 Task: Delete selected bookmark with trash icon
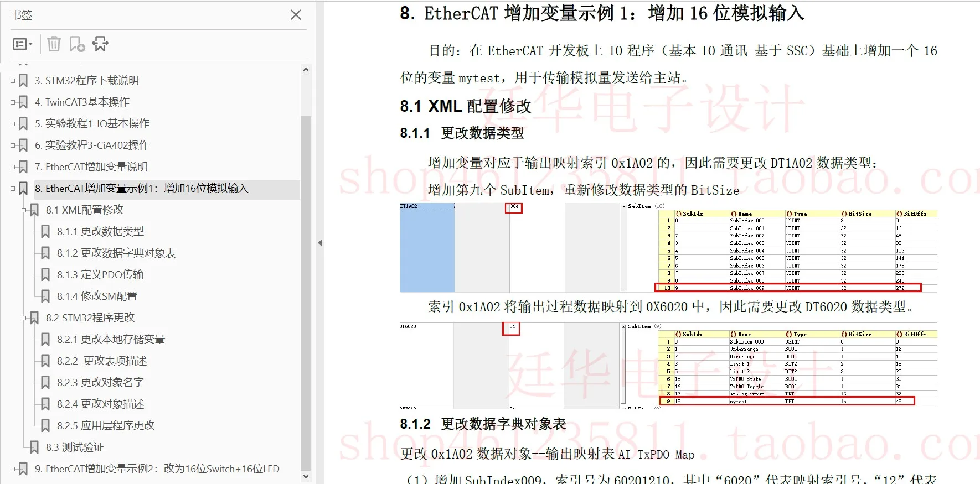tap(54, 44)
